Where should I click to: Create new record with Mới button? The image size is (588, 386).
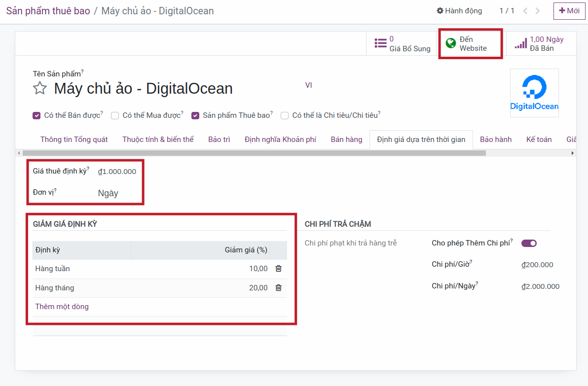click(569, 11)
